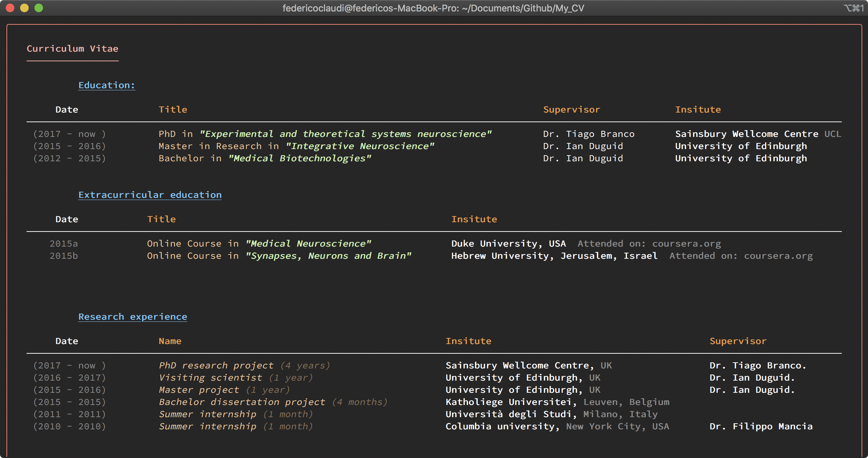
Task: Select the PhD in Experimental neuroscience row
Action: coord(325,134)
